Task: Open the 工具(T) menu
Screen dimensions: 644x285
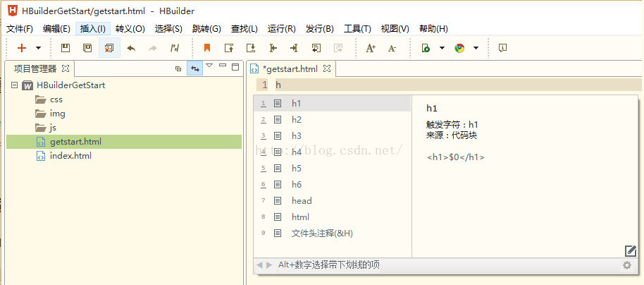Action: click(357, 29)
